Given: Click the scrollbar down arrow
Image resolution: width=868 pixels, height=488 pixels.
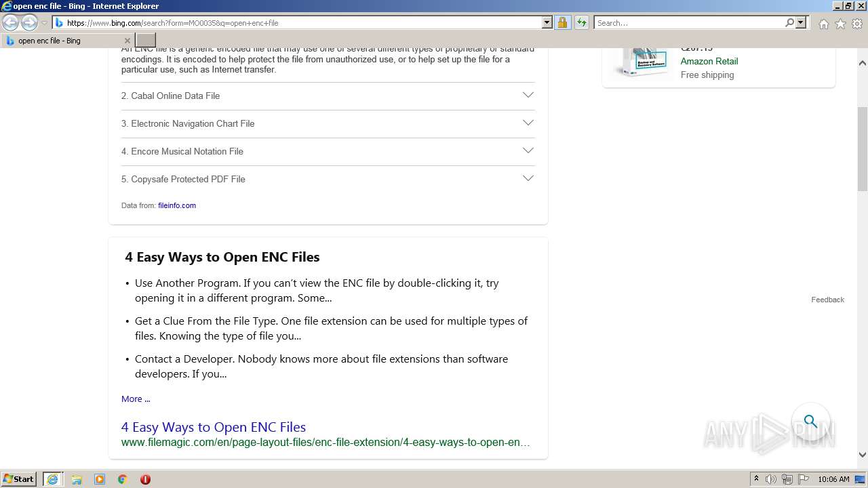Looking at the screenshot, I should coord(863,455).
